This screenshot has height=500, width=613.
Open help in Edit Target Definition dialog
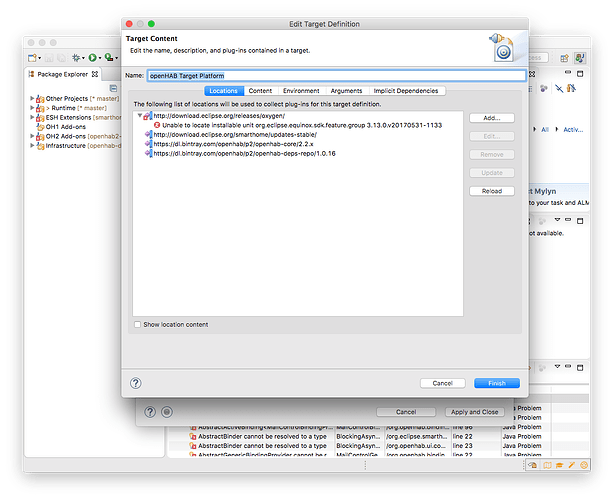point(136,383)
